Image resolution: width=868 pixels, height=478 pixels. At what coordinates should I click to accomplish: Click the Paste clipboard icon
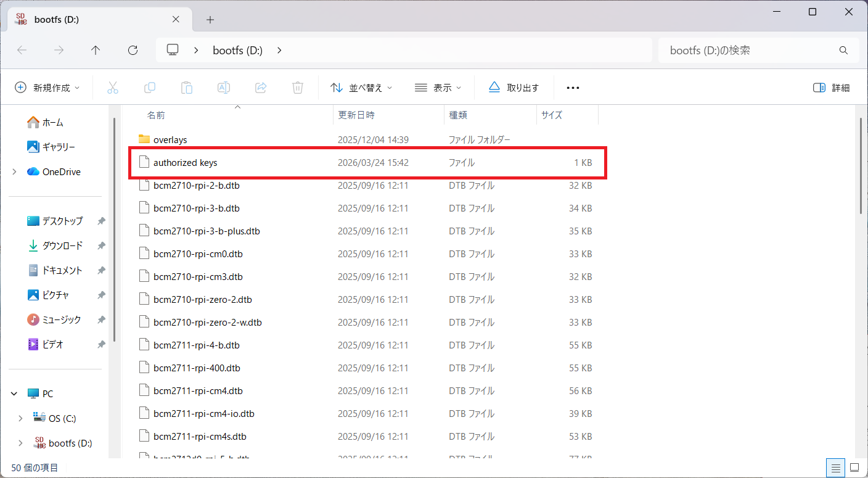click(187, 88)
